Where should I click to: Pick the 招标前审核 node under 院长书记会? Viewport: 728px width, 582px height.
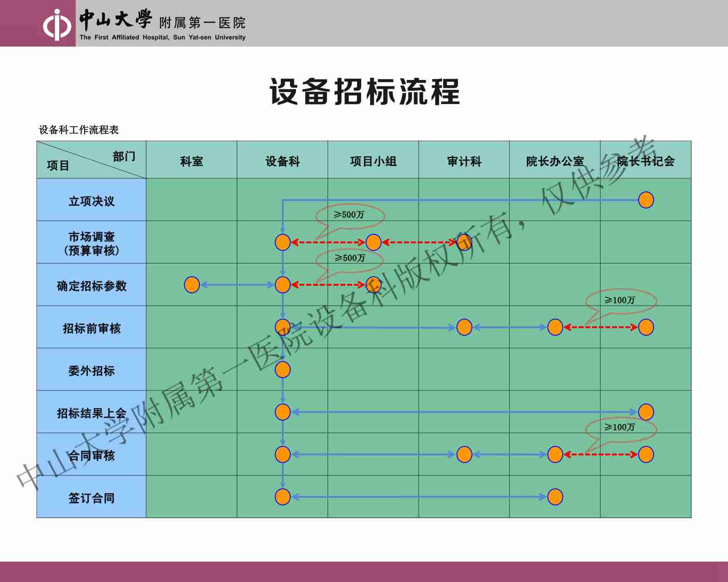point(646,327)
